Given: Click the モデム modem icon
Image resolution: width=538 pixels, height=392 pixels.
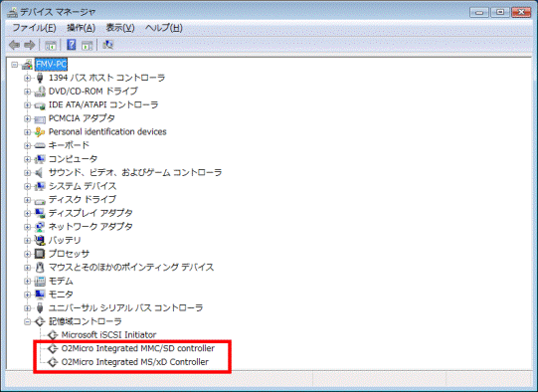Looking at the screenshot, I should (x=40, y=281).
